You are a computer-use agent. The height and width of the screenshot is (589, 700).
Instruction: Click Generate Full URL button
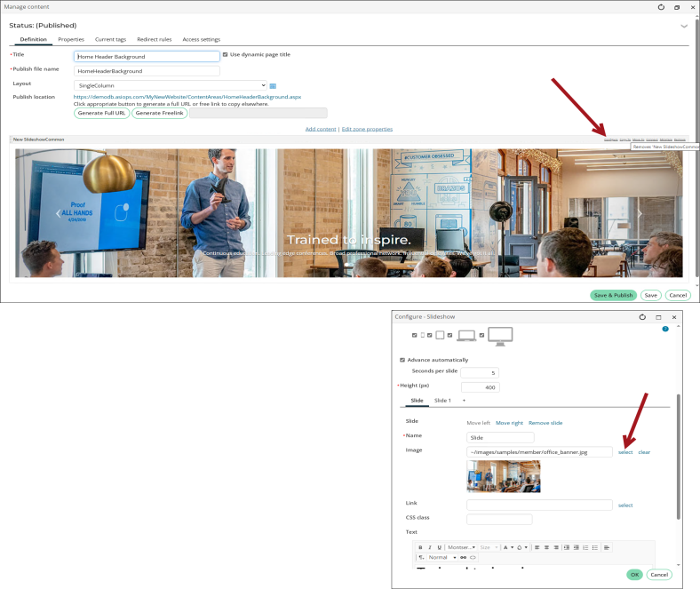coord(102,113)
